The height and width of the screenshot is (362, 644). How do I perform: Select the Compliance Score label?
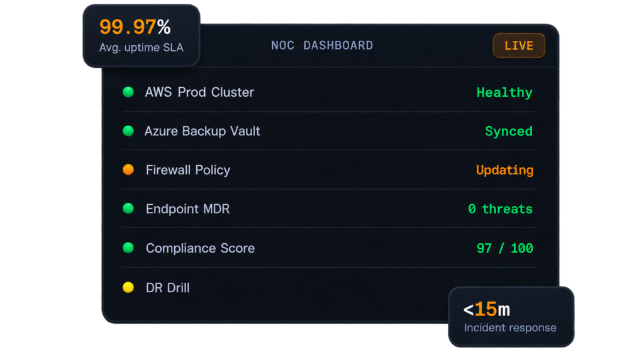200,248
